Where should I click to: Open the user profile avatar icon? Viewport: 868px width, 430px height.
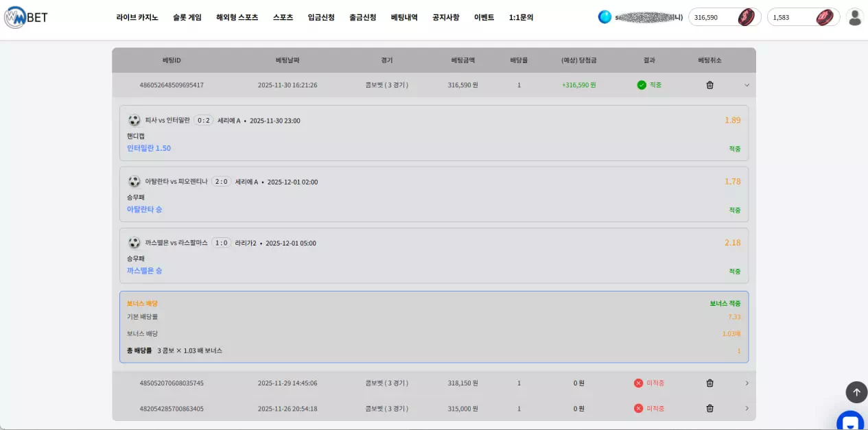[854, 17]
